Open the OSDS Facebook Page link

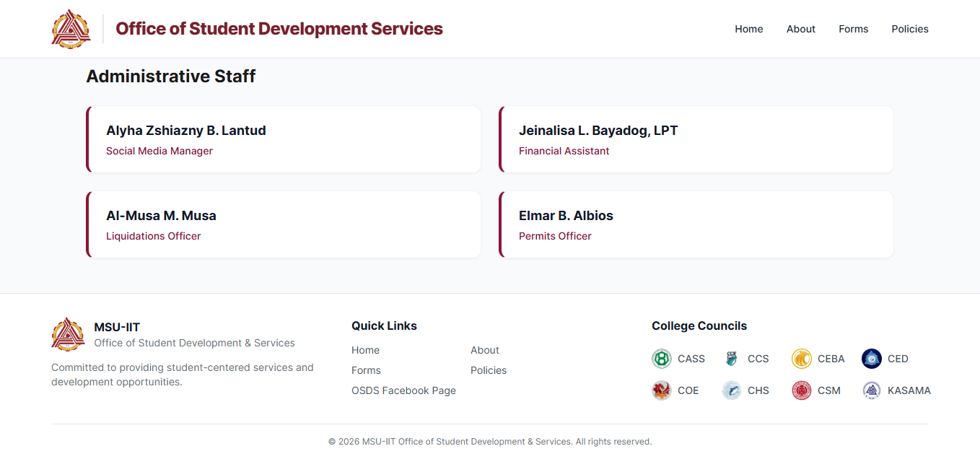403,390
